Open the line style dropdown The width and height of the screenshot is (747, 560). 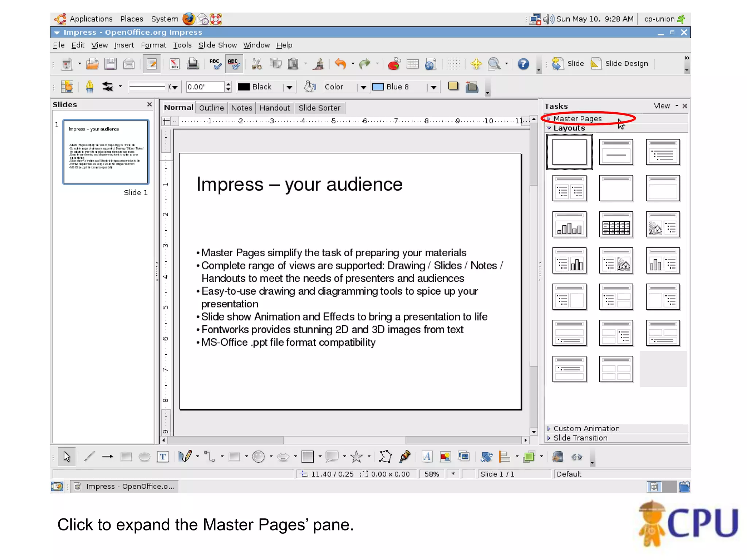coord(174,87)
